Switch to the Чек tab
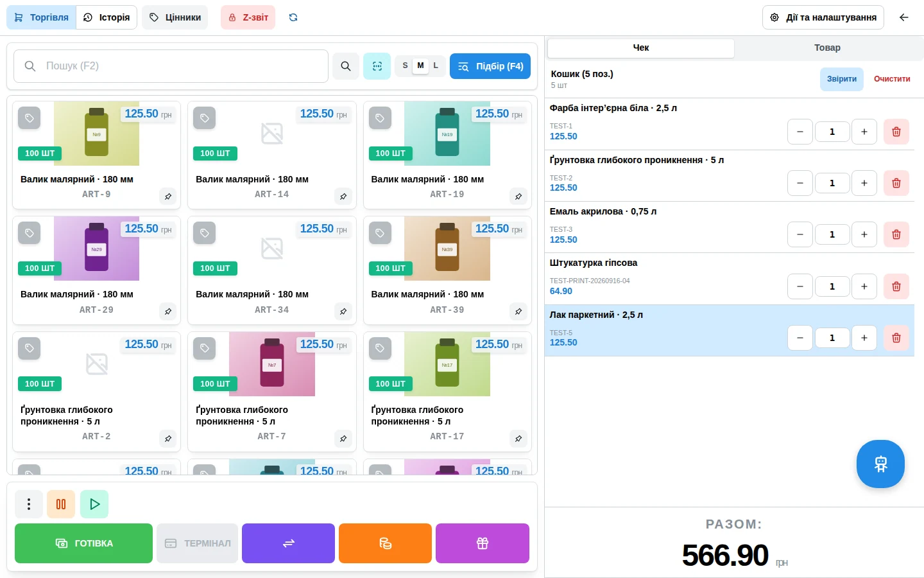This screenshot has height=578, width=924. coord(641,48)
